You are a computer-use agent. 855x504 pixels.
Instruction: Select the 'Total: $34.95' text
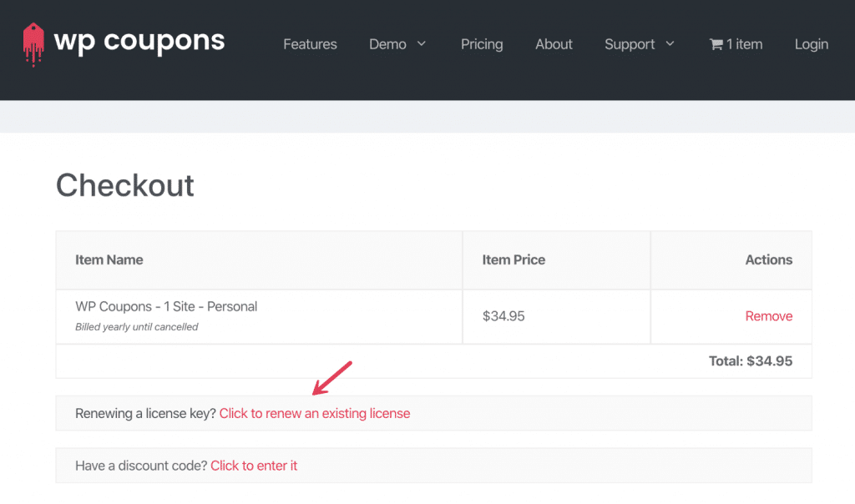click(x=751, y=361)
